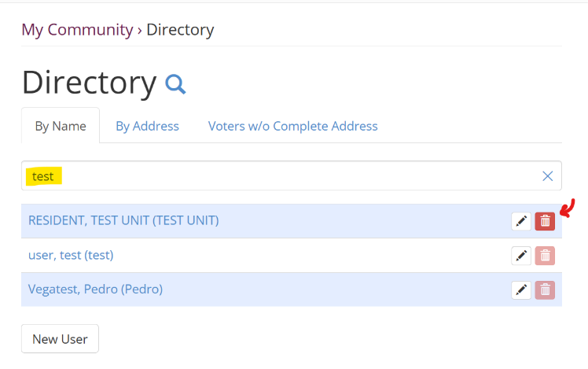Click the search field containing test
This screenshot has height=369, width=588.
tap(283, 176)
